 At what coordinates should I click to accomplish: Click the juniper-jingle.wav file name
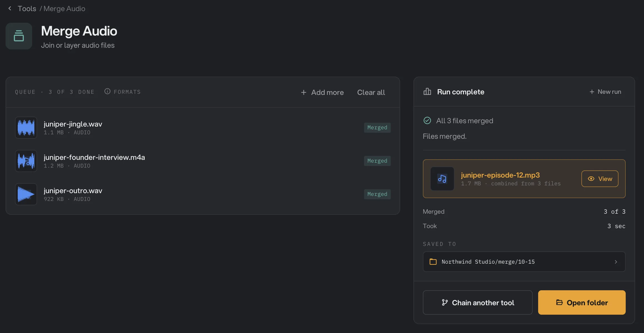(73, 124)
